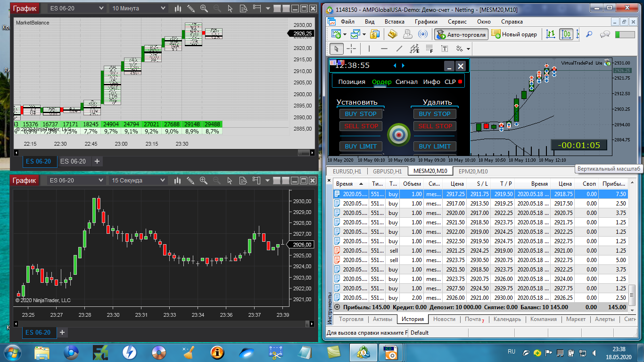Viewport: 644px width, 362px height.
Task: Open MetaTrader chat bubbles icon
Action: pyautogui.click(x=605, y=34)
